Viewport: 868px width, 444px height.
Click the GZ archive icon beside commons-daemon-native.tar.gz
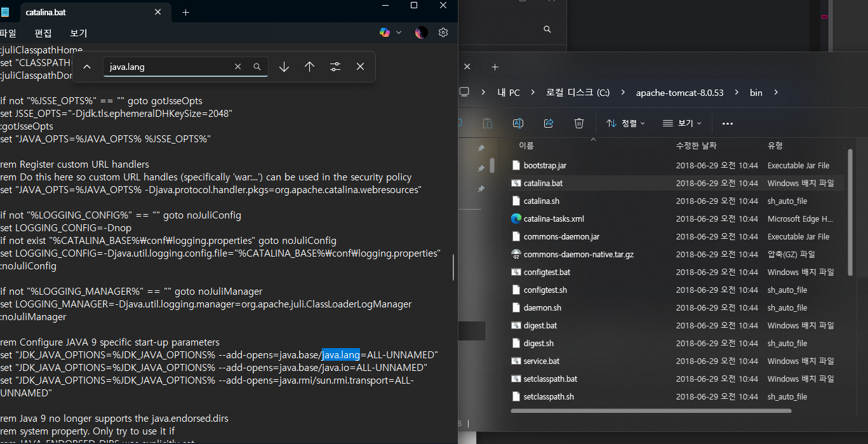[x=516, y=254]
